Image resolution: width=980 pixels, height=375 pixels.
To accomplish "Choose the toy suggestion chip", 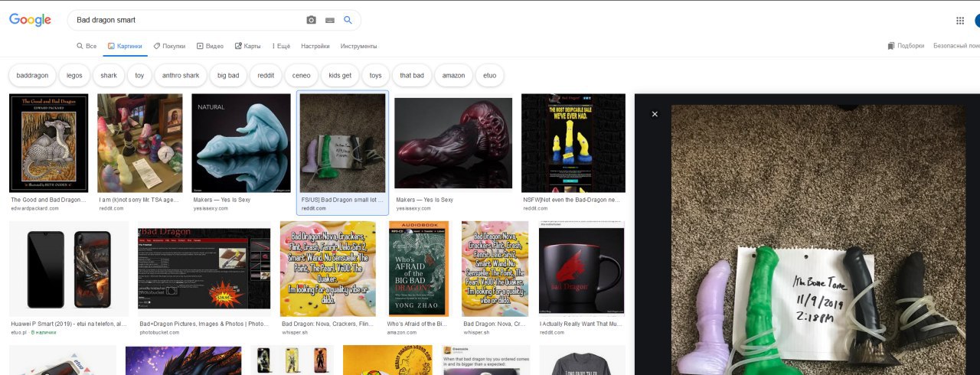I will tap(139, 76).
